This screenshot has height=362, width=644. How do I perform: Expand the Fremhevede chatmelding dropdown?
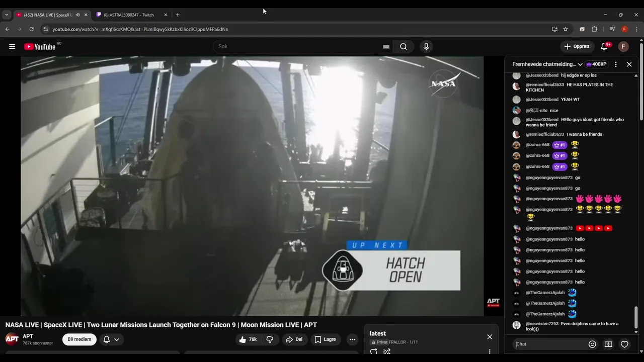pos(547,64)
